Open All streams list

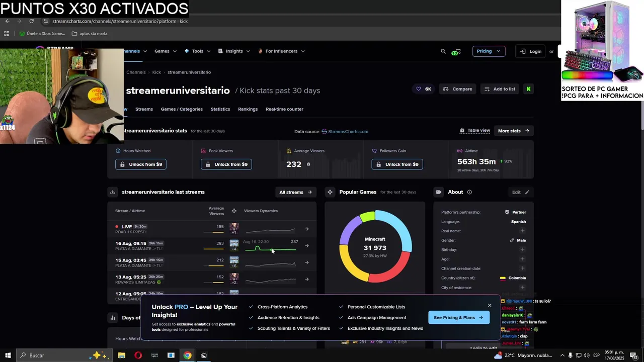(296, 192)
